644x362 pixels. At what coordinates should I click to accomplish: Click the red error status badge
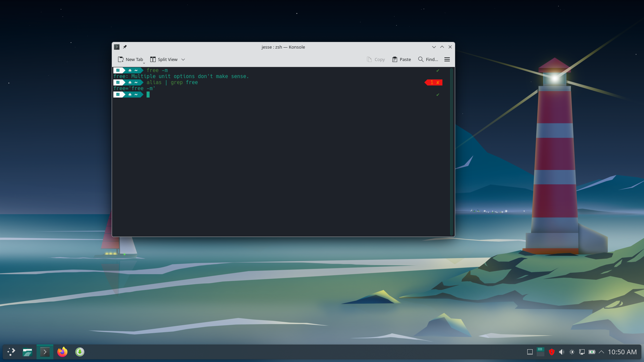pyautogui.click(x=434, y=82)
